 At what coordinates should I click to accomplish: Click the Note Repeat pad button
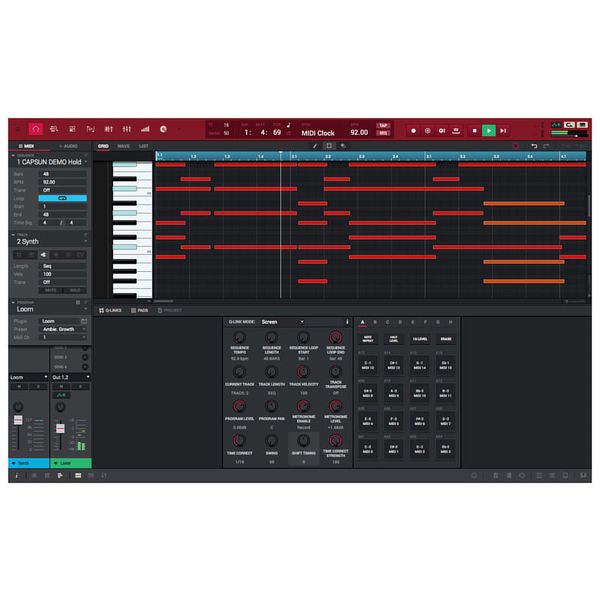[368, 339]
